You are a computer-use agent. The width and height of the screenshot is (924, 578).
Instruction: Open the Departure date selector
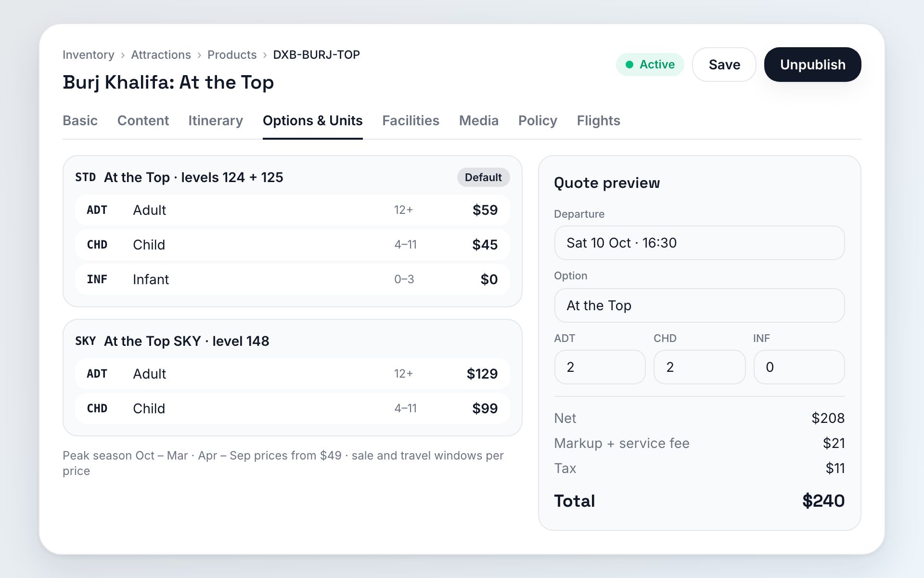pyautogui.click(x=699, y=243)
